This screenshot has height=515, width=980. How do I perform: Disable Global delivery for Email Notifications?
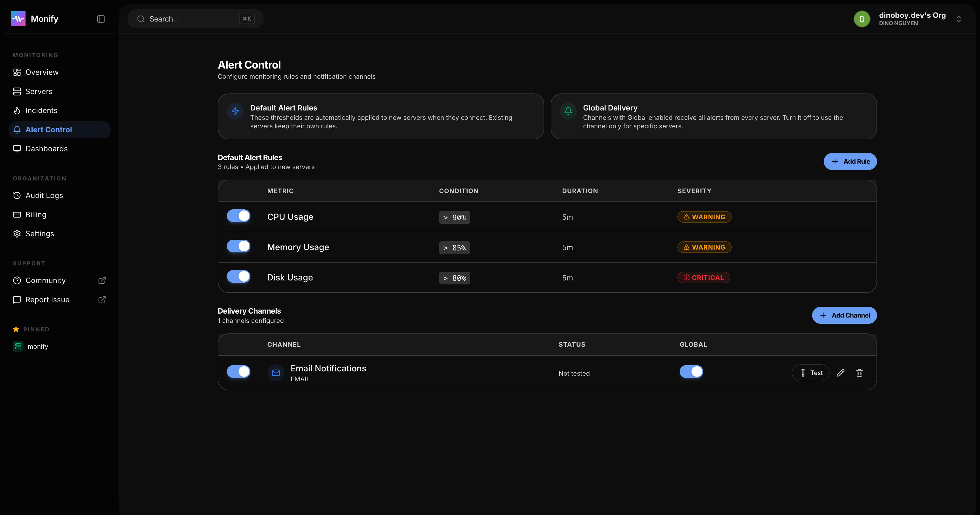691,371
